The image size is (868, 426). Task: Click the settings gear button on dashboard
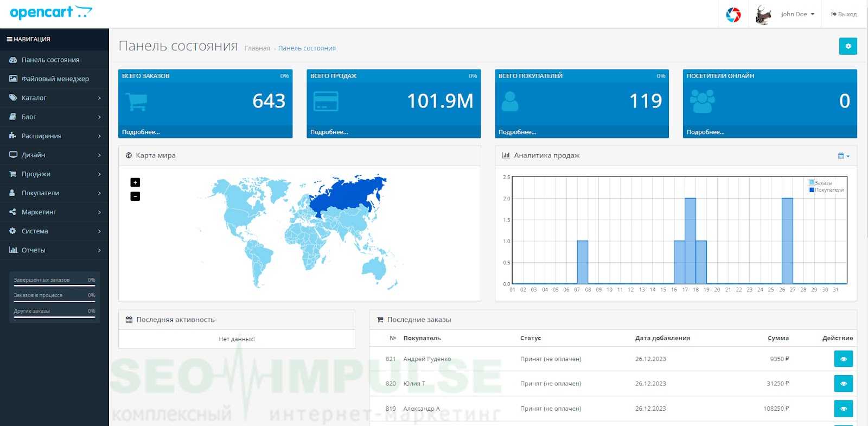click(847, 46)
